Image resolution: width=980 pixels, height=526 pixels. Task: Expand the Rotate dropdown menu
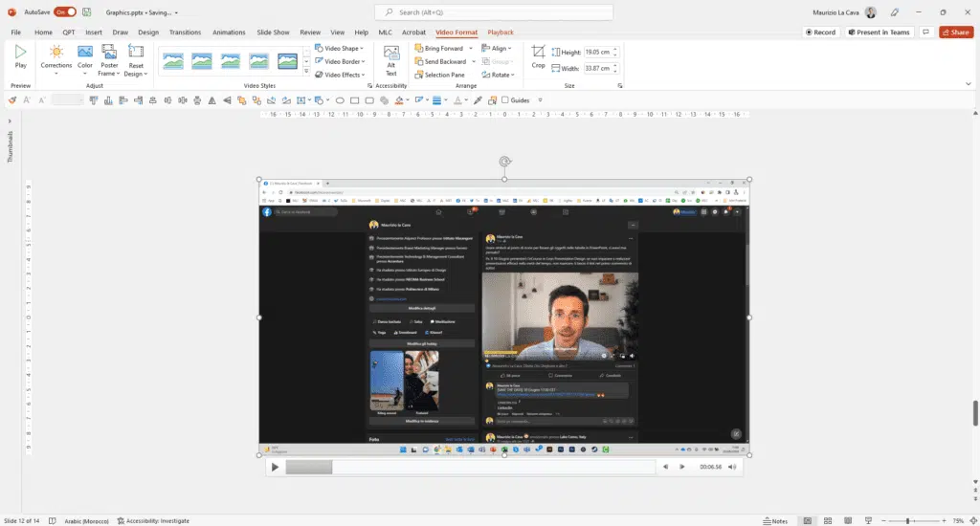pyautogui.click(x=501, y=75)
